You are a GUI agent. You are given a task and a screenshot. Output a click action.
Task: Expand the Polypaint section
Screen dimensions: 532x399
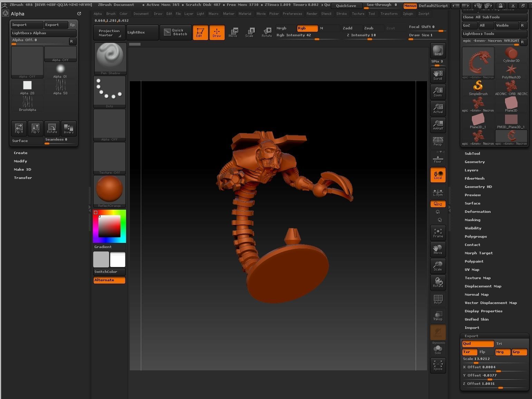click(x=474, y=262)
